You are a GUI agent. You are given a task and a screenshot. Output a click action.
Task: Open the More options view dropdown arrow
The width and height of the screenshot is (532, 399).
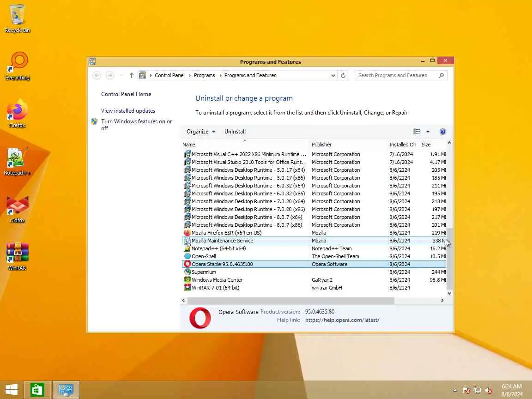(428, 132)
